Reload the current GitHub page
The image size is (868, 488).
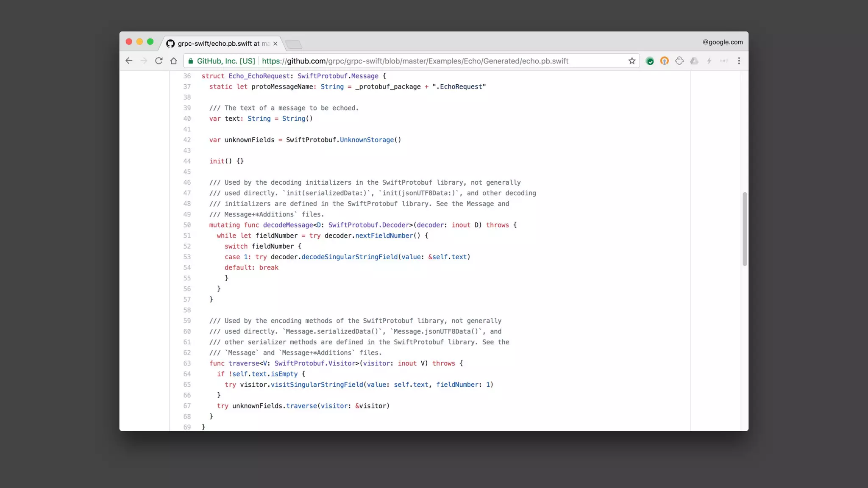click(x=159, y=61)
